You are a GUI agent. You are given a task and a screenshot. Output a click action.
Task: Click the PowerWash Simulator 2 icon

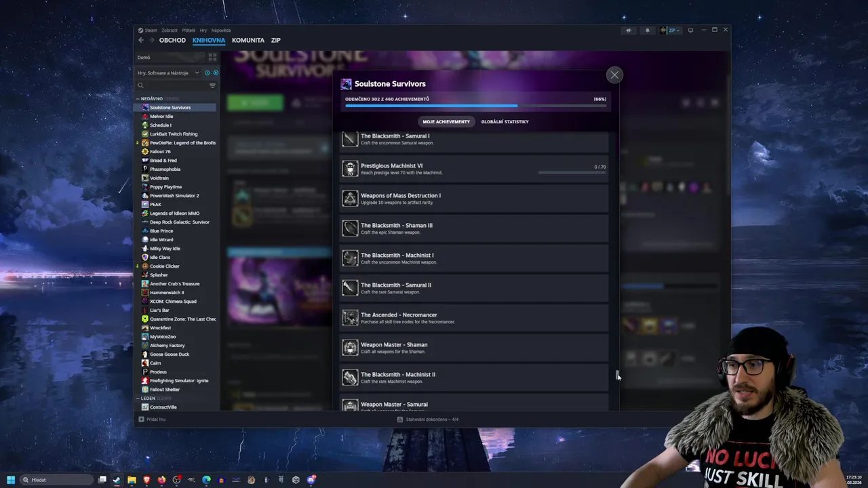[x=144, y=196]
